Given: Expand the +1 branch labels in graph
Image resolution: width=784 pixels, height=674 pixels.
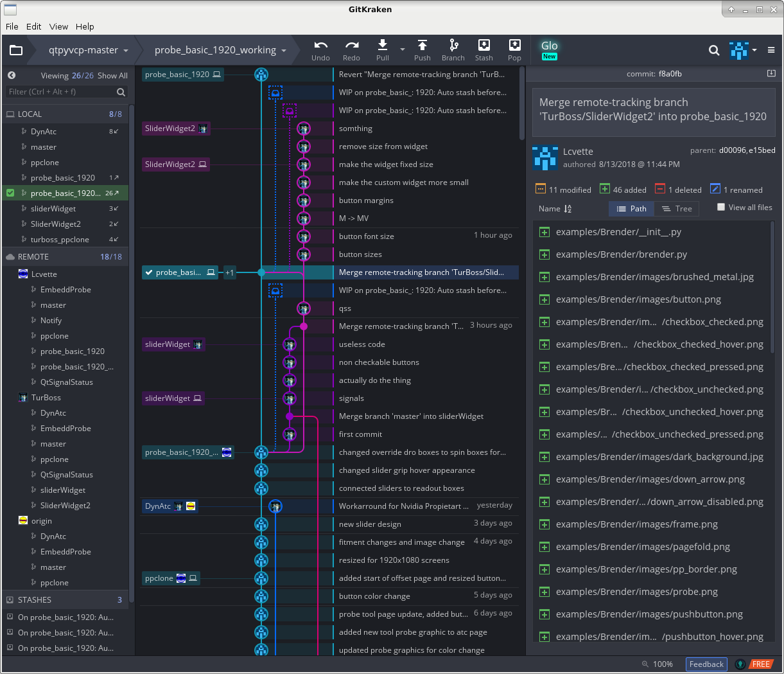Looking at the screenshot, I should (229, 272).
